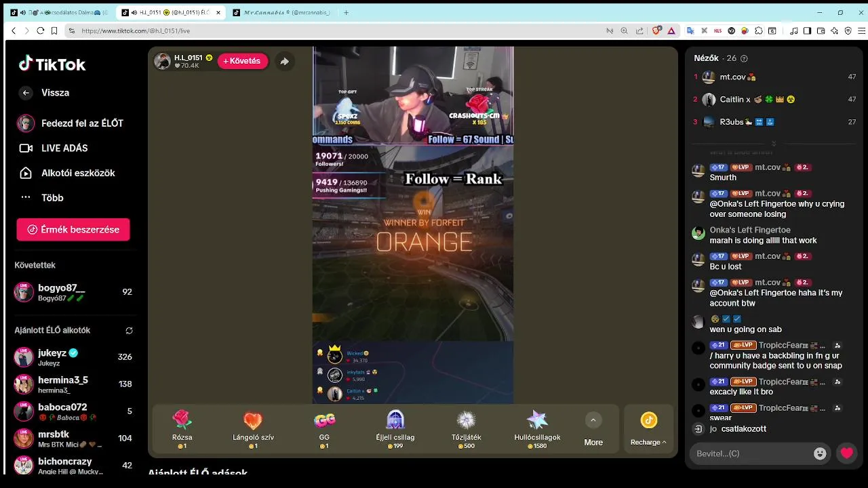Tap the heart like button in chat
This screenshot has height=488, width=868.
click(847, 453)
